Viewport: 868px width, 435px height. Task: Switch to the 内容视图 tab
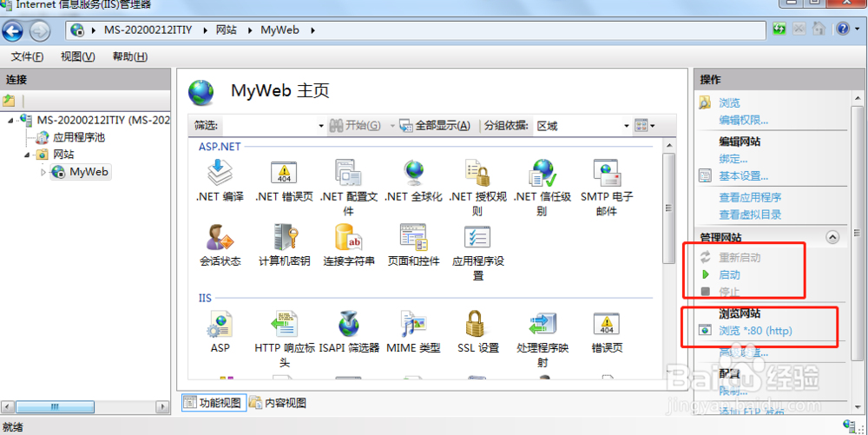point(278,403)
